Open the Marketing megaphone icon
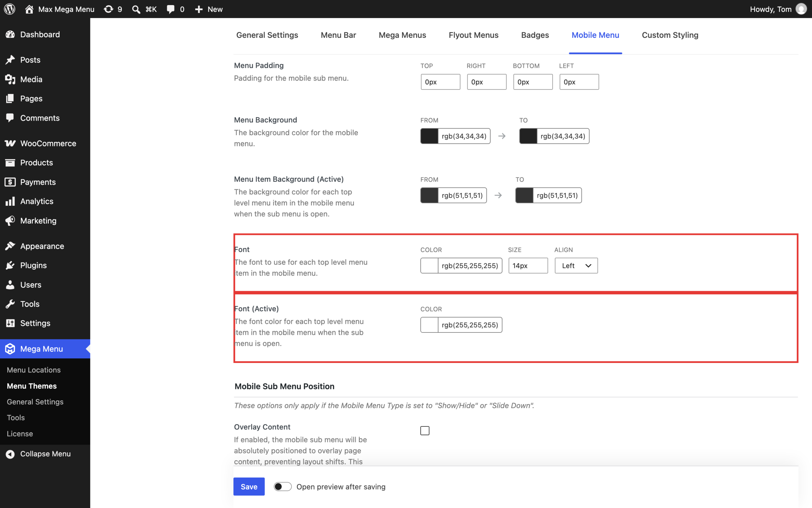Viewport: 812px width, 508px height. (10, 221)
